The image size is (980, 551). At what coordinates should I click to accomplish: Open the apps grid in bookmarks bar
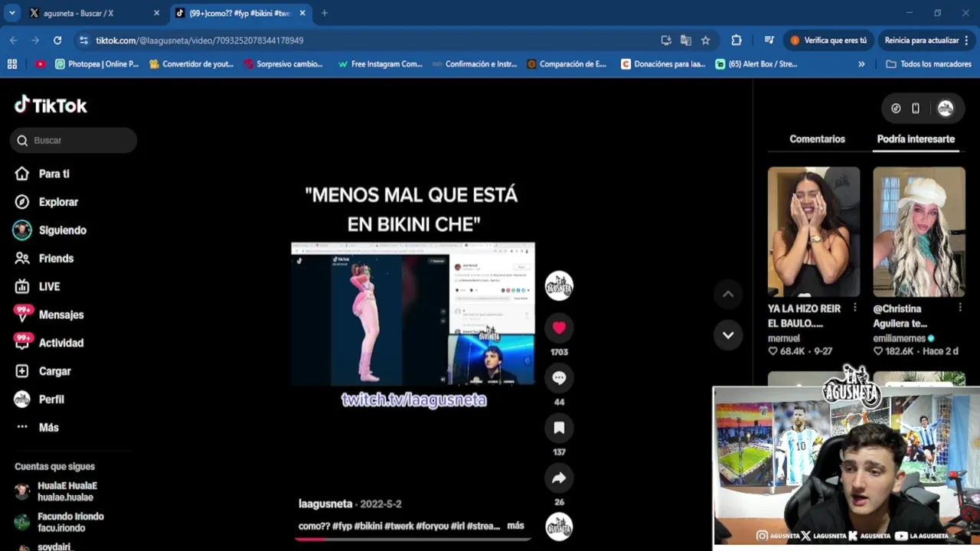click(12, 64)
